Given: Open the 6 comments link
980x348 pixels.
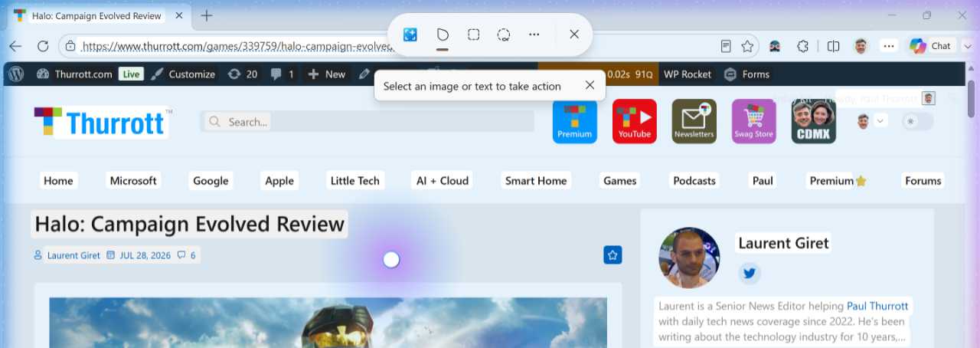Looking at the screenshot, I should tap(187, 255).
